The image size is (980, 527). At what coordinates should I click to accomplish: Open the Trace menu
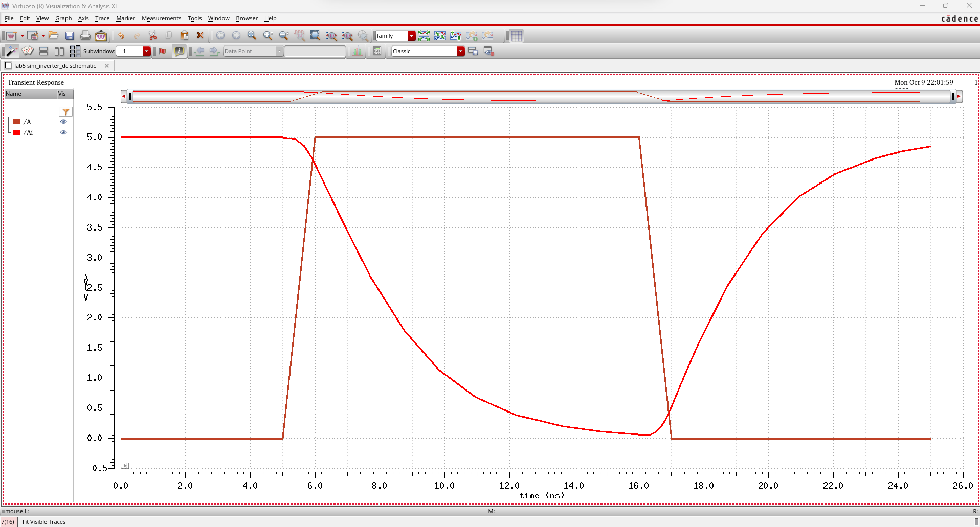pyautogui.click(x=102, y=18)
